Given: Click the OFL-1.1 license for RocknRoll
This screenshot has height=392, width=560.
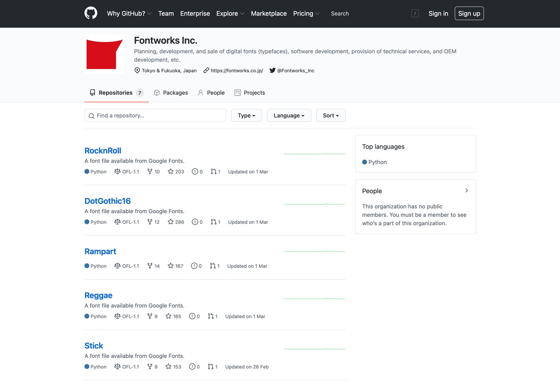Looking at the screenshot, I should (126, 171).
